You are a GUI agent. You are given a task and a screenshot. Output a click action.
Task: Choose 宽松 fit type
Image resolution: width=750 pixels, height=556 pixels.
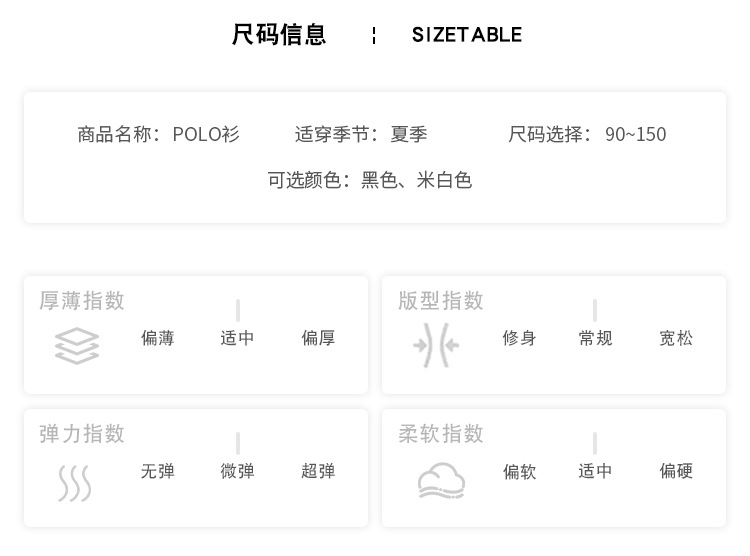[x=676, y=338]
